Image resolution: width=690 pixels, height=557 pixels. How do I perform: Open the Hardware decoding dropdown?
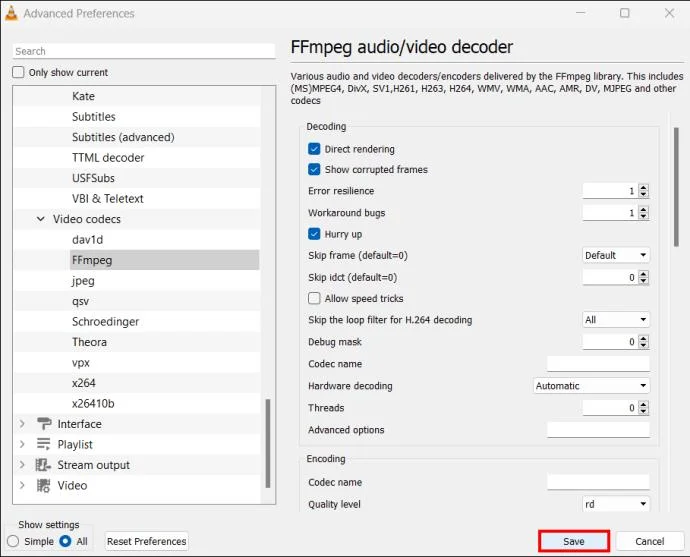(591, 386)
